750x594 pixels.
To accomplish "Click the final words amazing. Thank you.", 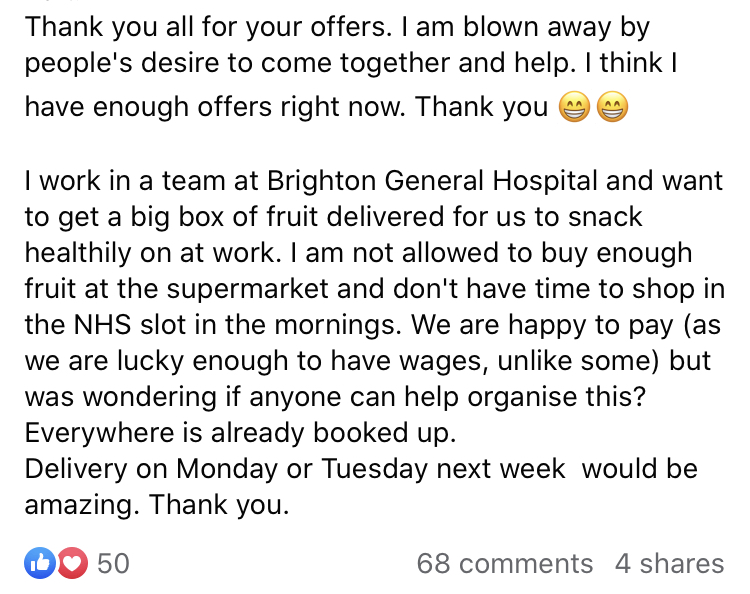I will [x=157, y=505].
